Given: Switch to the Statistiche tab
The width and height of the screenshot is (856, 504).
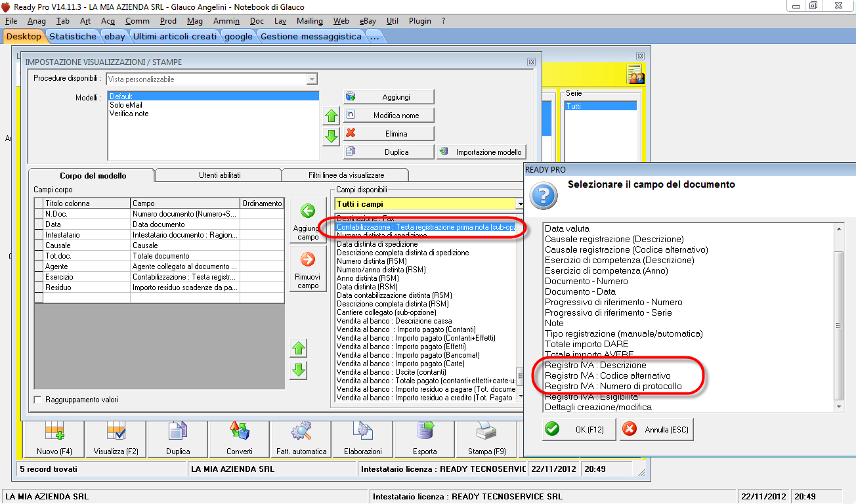Looking at the screenshot, I should 73,37.
